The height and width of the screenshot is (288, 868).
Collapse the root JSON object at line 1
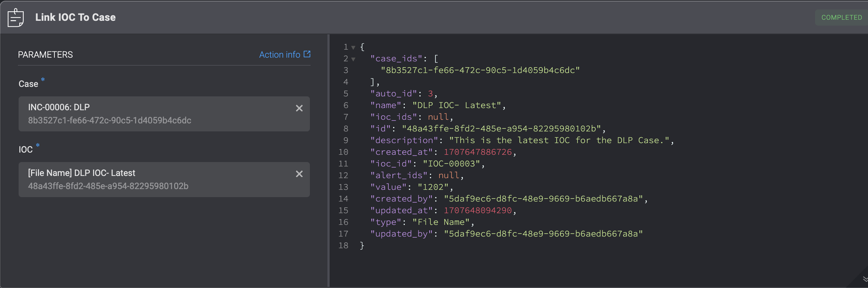353,47
